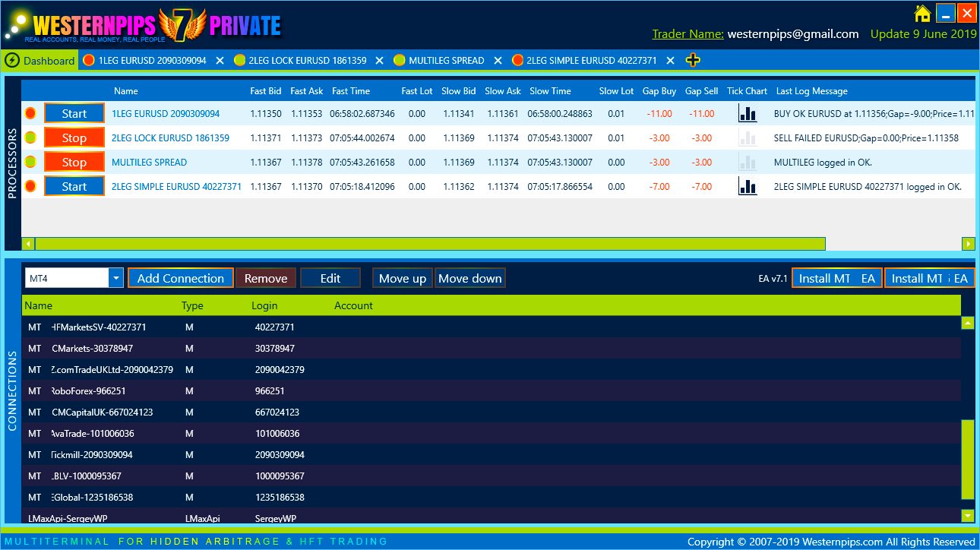980x550 pixels.
Task: Click the rightmost Install MT EA button
Action: tap(929, 278)
